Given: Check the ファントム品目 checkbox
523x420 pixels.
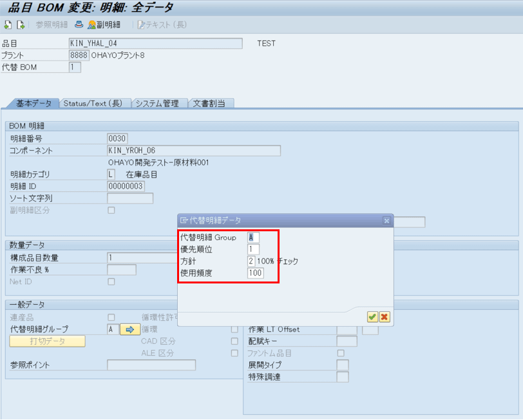Looking at the screenshot, I should [341, 353].
